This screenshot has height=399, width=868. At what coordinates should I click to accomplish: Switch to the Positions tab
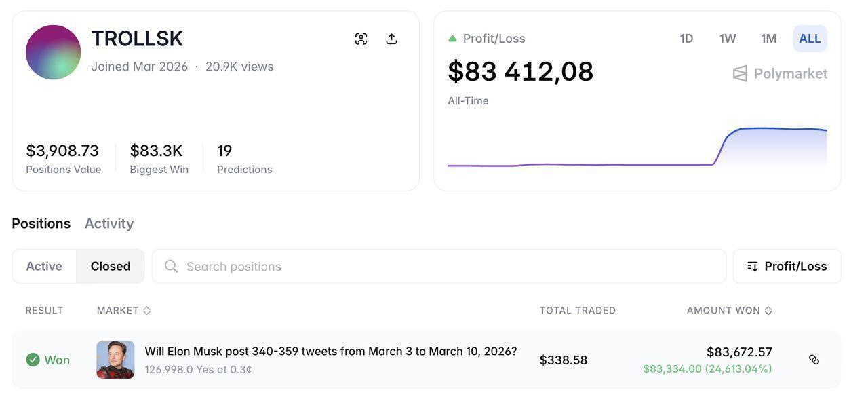pos(41,223)
